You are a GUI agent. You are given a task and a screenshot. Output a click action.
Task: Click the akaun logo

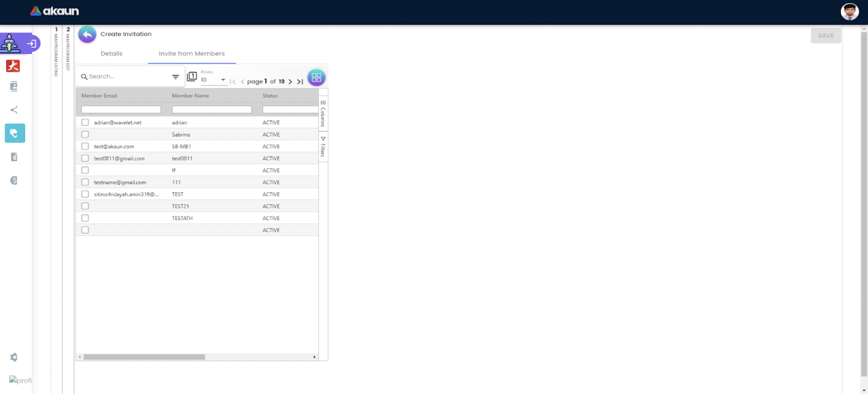pos(54,11)
